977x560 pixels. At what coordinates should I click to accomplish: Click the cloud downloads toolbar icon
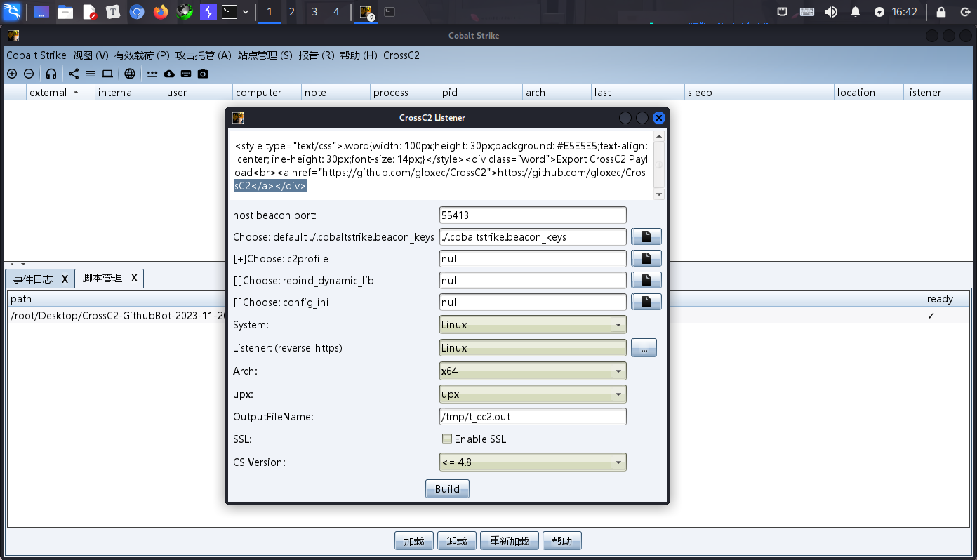169,74
